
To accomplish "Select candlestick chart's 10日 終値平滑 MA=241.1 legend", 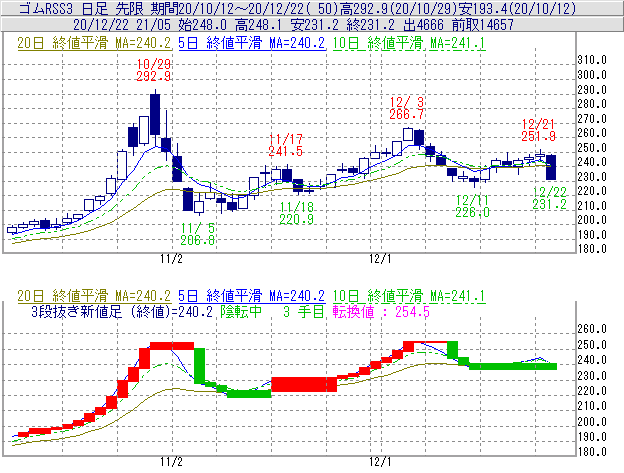I will (409, 43).
